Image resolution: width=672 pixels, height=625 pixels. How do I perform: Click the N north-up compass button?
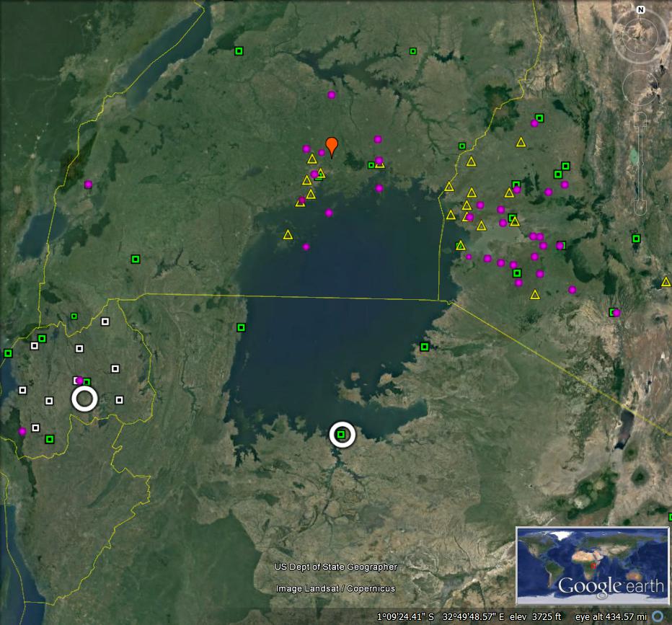[x=640, y=9]
